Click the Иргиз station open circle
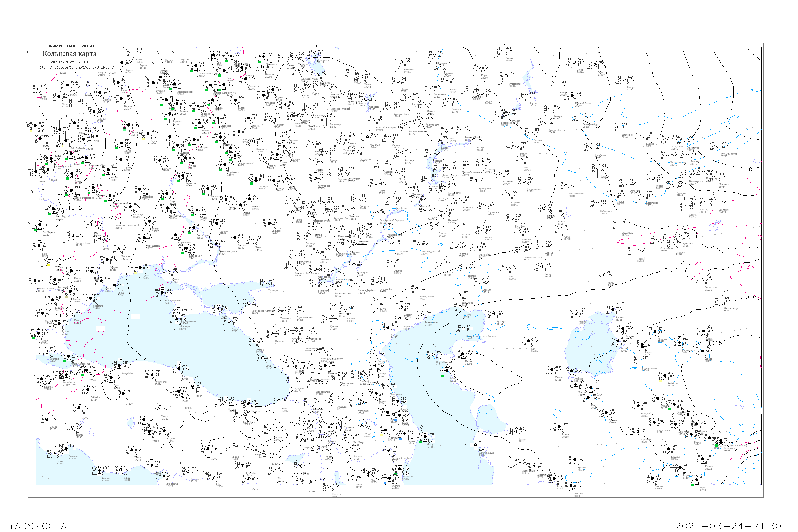 click(x=605, y=276)
